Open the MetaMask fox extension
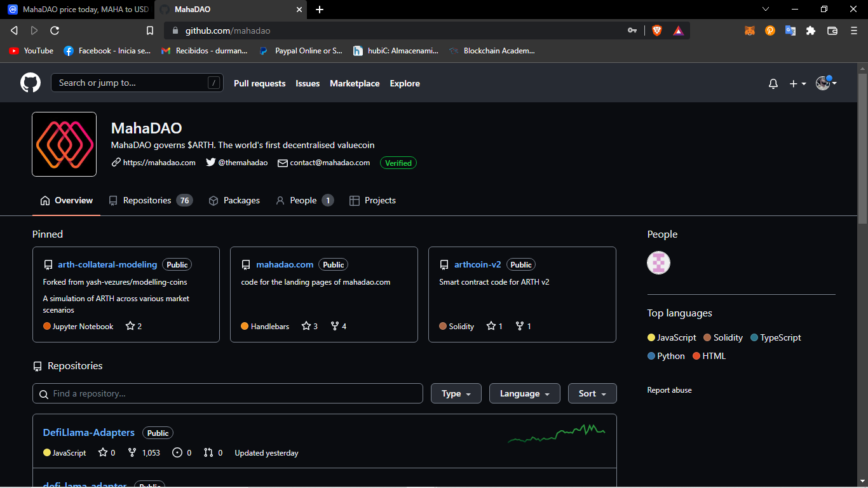 click(750, 30)
